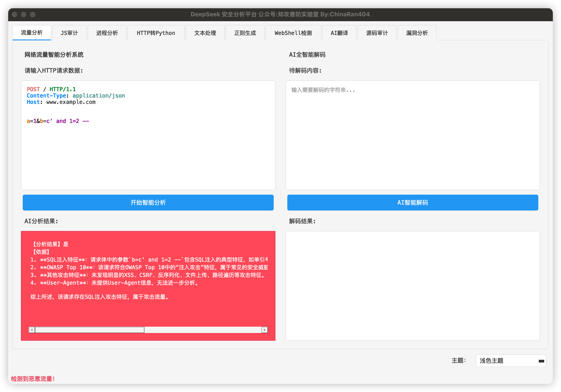This screenshot has width=561, height=392.
Task: Click the horizontal scrollbar thumb in results
Action: [89, 330]
